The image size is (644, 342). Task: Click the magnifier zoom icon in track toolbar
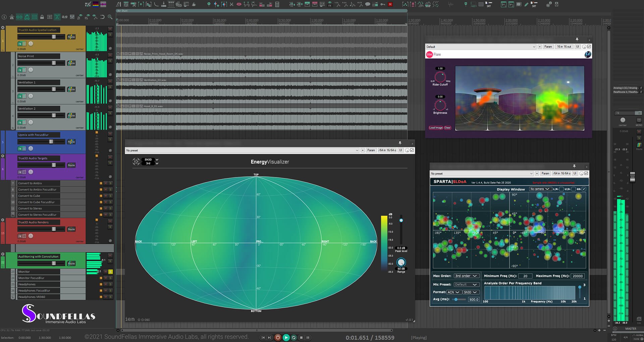click(x=110, y=17)
